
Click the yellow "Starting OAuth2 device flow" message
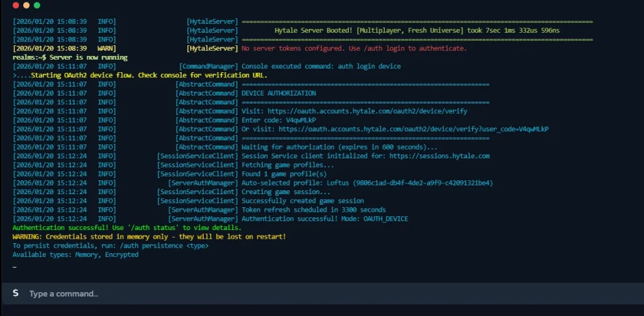tap(140, 75)
